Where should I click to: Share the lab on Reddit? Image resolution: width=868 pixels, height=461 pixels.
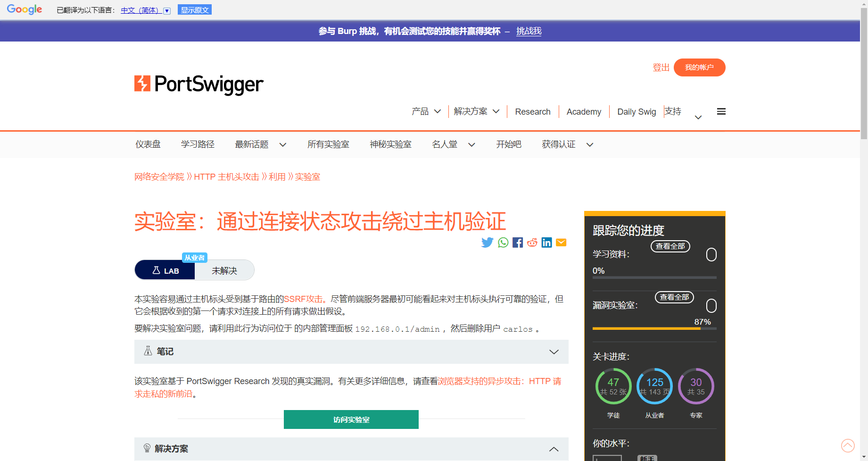[x=532, y=242]
